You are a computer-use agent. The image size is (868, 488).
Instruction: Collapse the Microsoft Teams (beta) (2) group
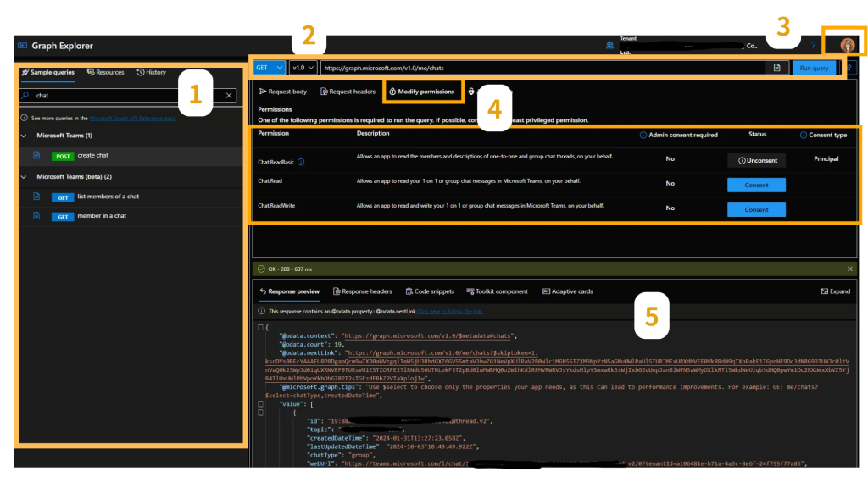(24, 177)
